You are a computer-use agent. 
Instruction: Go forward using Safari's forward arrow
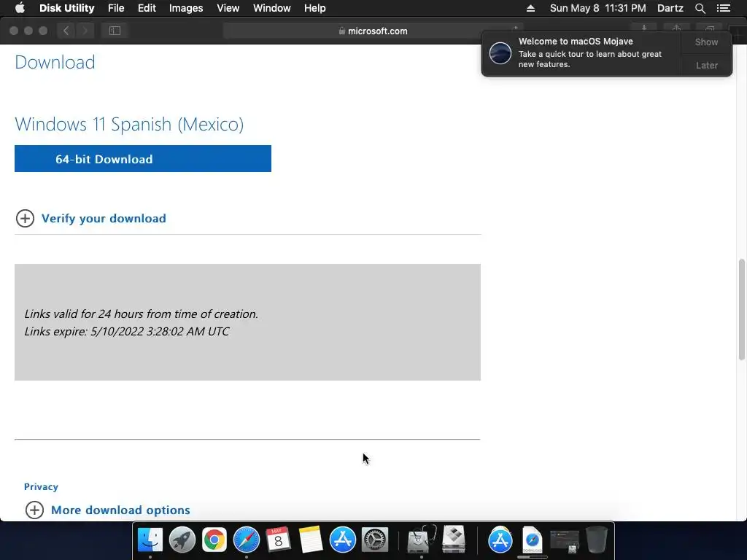pos(85,31)
